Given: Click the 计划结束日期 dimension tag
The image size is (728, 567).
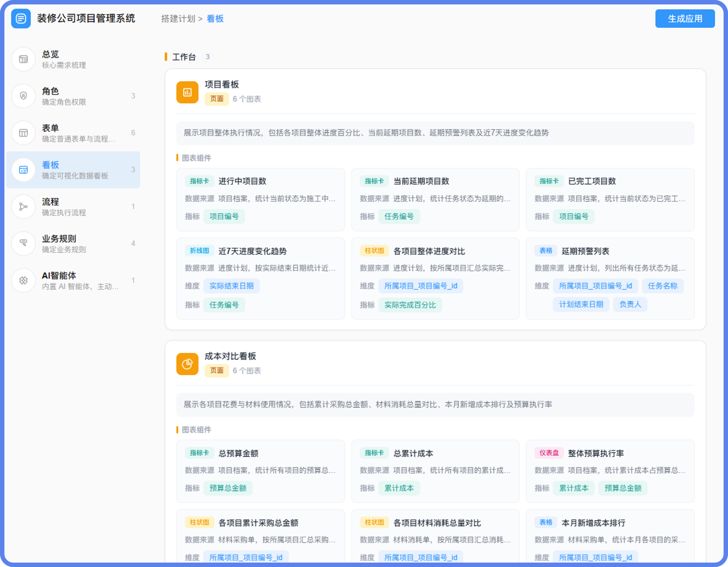Looking at the screenshot, I should pyautogui.click(x=581, y=304).
